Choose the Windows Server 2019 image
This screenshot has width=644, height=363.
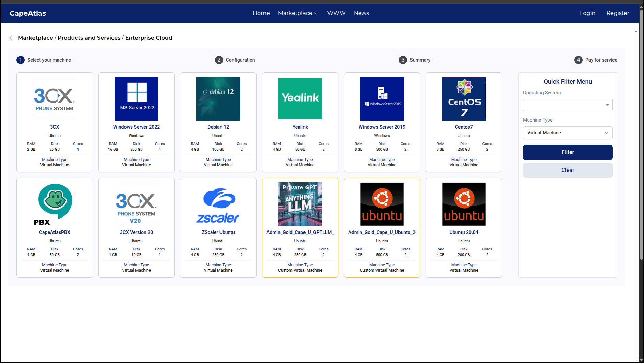382,99
